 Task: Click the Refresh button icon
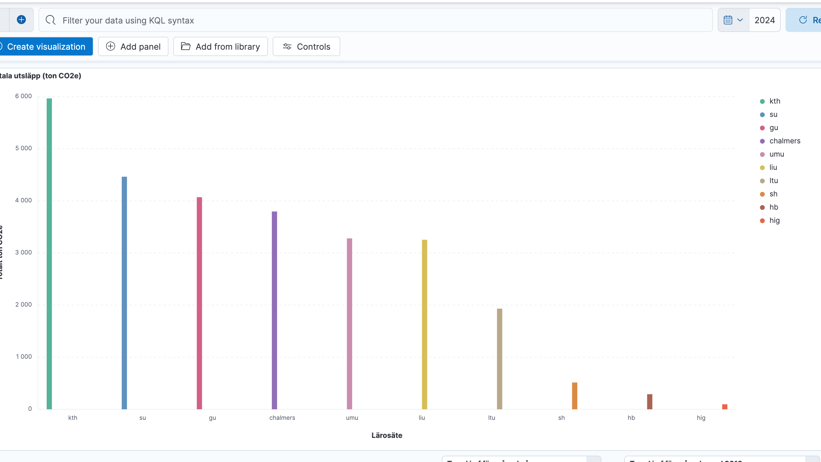tap(803, 20)
